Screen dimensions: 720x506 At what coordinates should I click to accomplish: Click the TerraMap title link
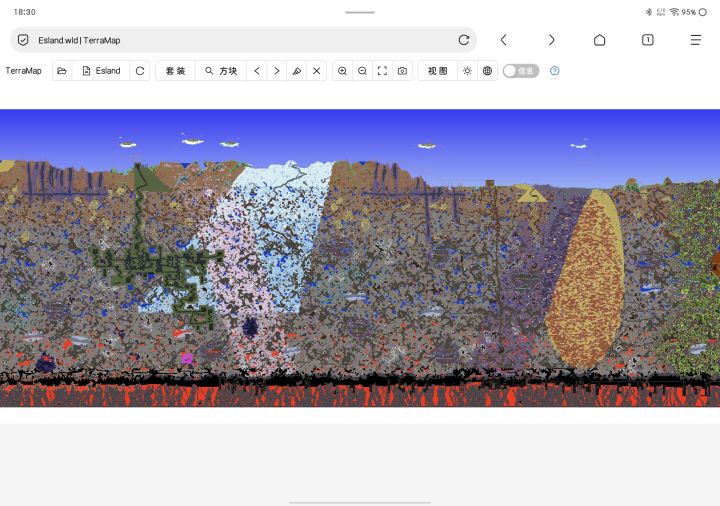tap(23, 71)
